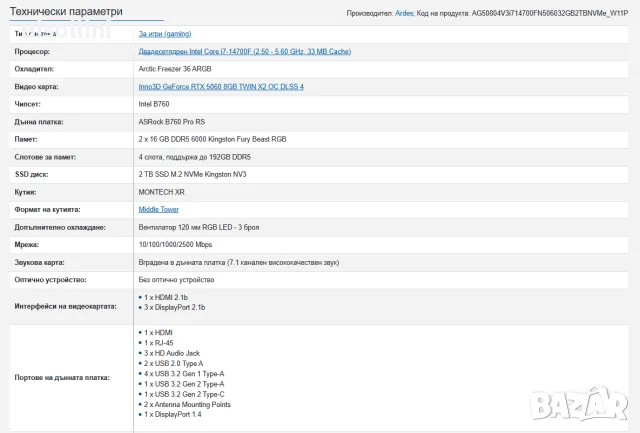
Task: Select the 'Мрежа:' label
Action: point(27,245)
